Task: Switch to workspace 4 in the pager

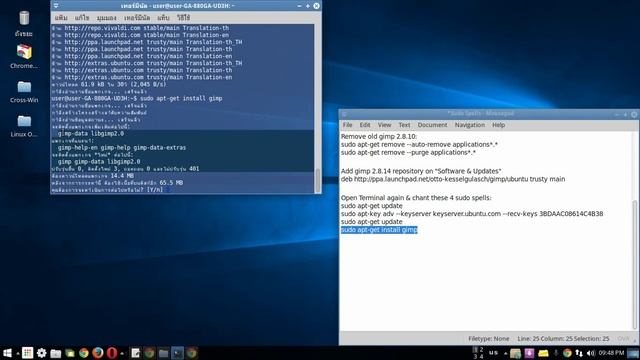Action: [481, 356]
